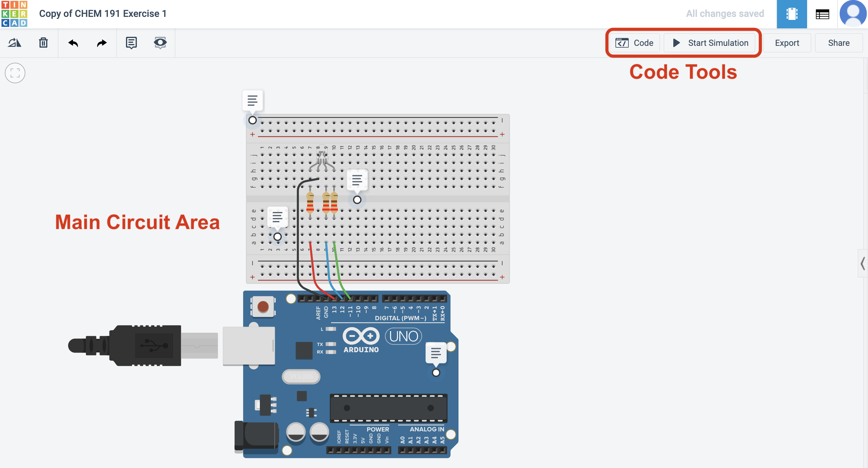Screen dimensions: 868x468
Task: Switch to the component list view tab
Action: (822, 14)
